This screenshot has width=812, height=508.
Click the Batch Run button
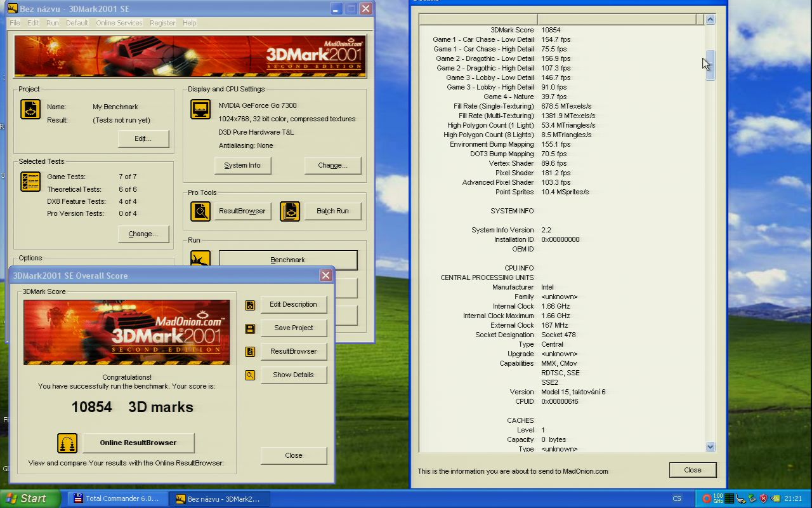333,211
